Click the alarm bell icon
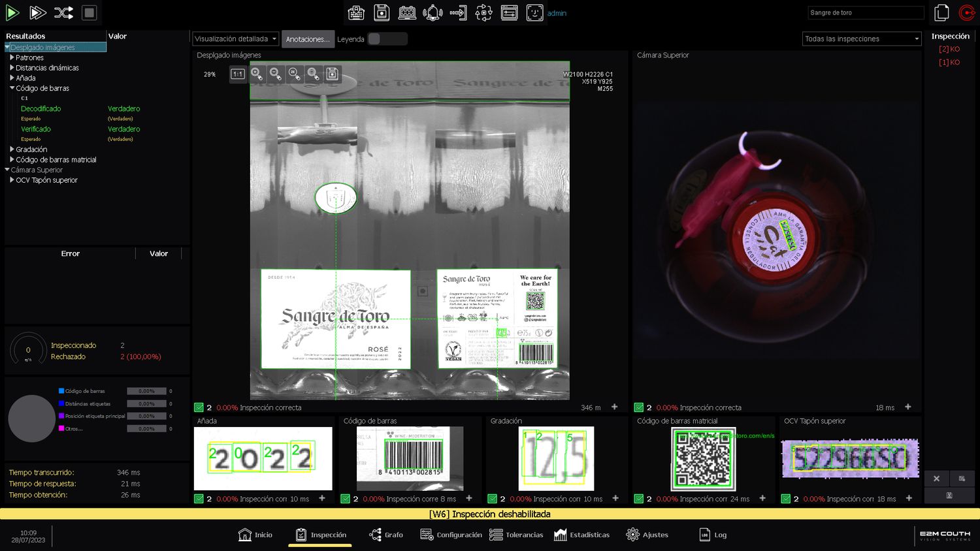This screenshot has height=551, width=980. pos(433,12)
